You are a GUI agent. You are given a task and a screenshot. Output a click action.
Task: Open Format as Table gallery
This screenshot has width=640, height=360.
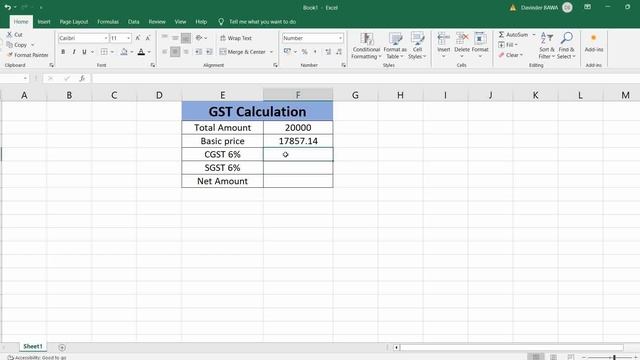[x=395, y=46]
